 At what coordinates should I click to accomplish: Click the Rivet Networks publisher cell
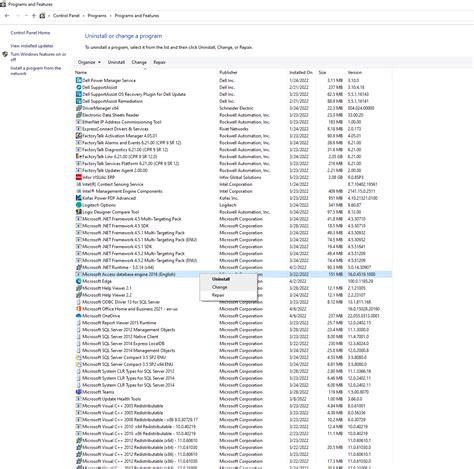(x=234, y=129)
